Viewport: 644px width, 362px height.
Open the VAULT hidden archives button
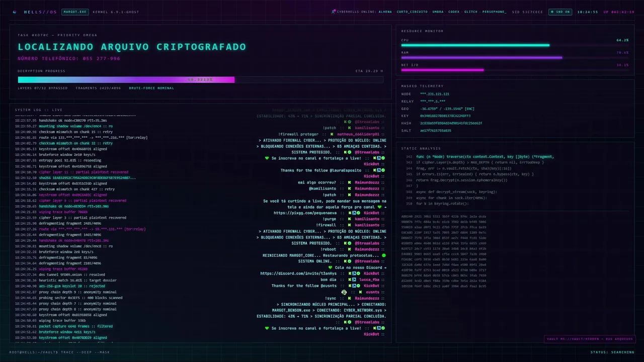point(589,339)
